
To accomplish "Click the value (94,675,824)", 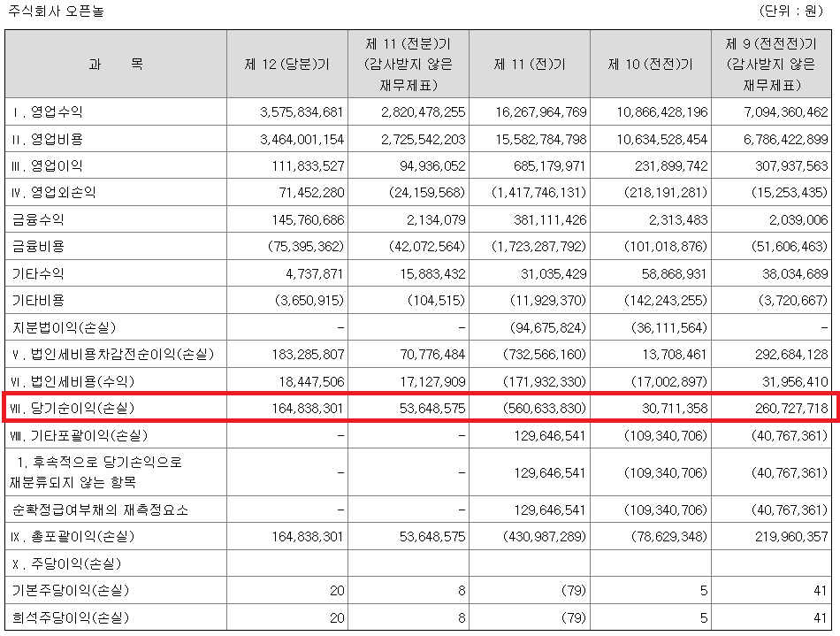I will click(x=548, y=327).
